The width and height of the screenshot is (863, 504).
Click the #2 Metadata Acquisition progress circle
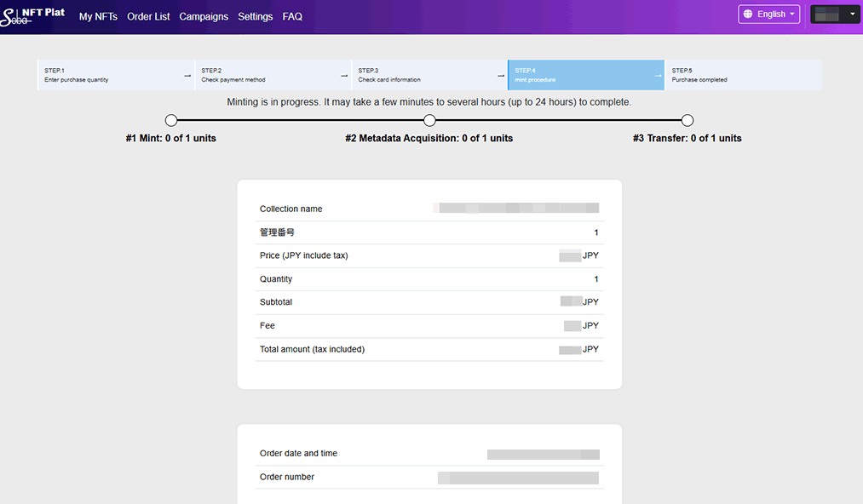click(x=429, y=120)
